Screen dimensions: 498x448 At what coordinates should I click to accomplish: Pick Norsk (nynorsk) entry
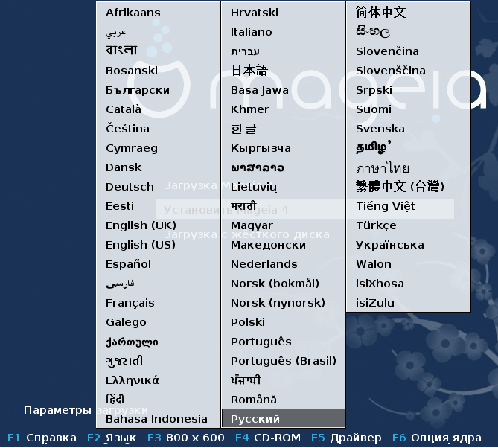(x=278, y=303)
